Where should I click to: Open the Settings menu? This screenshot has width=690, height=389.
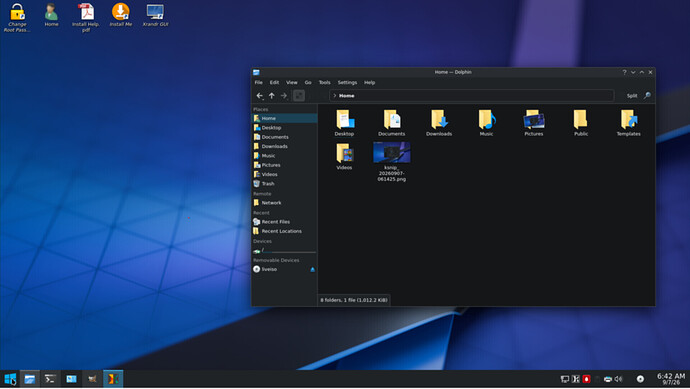[347, 82]
